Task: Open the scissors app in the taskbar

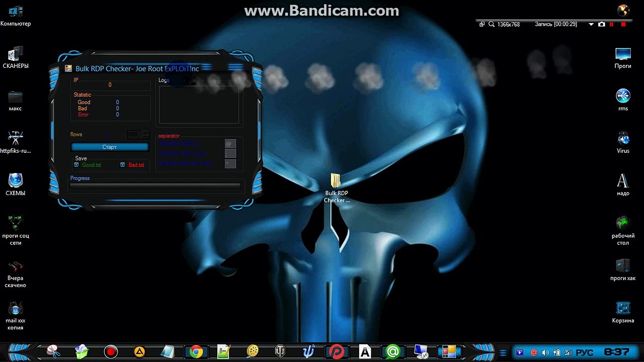Action: [x=53, y=351]
